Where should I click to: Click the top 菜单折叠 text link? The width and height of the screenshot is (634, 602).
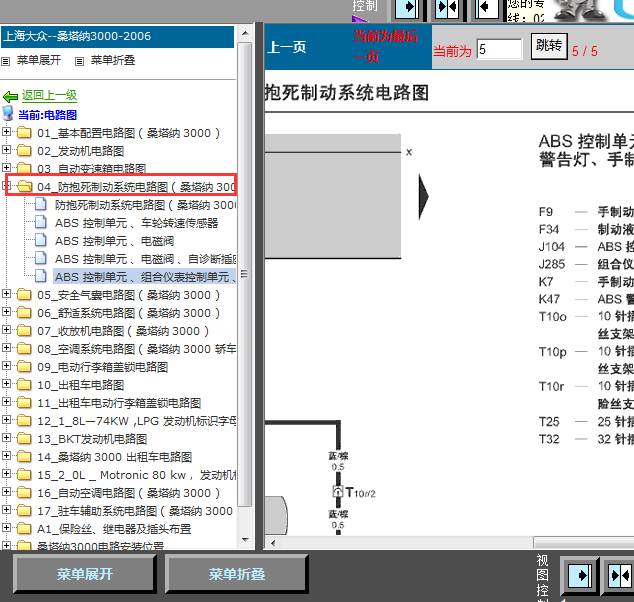pyautogui.click(x=113, y=61)
